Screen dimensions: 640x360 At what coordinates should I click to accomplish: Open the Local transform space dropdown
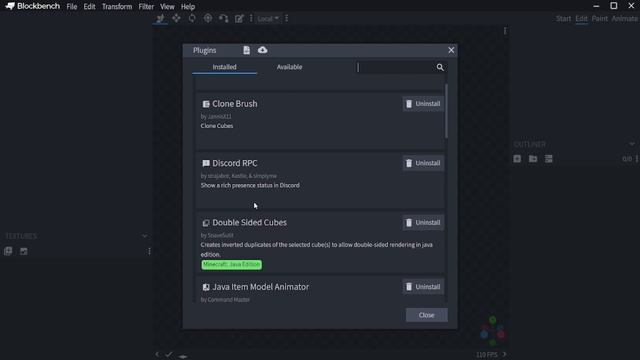268,19
